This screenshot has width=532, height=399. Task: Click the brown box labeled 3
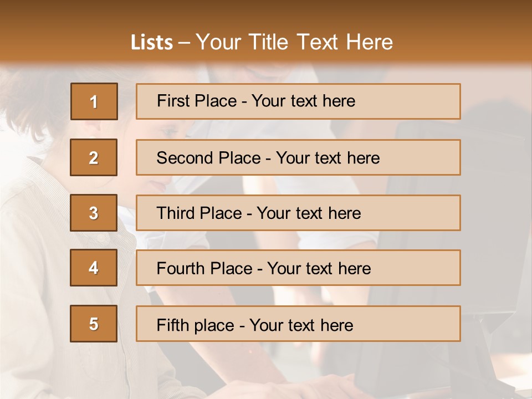pos(94,213)
